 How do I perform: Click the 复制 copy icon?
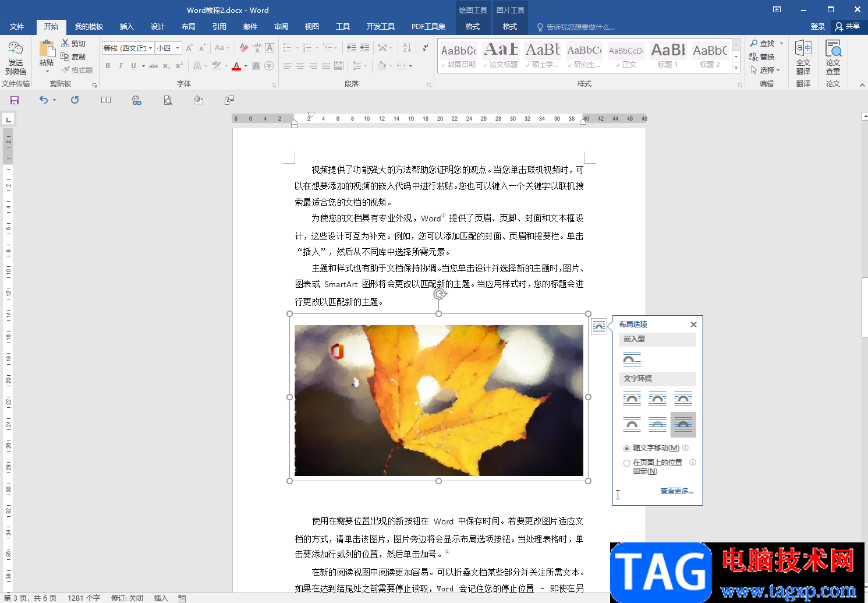point(73,57)
